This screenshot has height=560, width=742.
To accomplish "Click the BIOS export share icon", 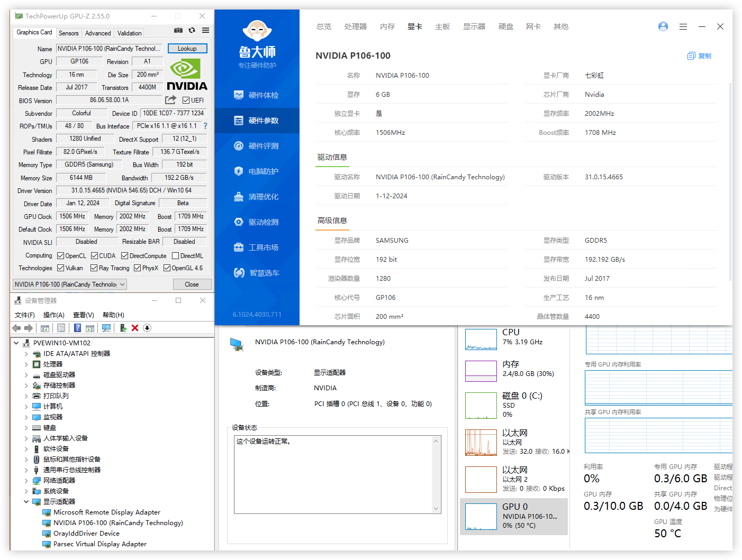I will (170, 100).
